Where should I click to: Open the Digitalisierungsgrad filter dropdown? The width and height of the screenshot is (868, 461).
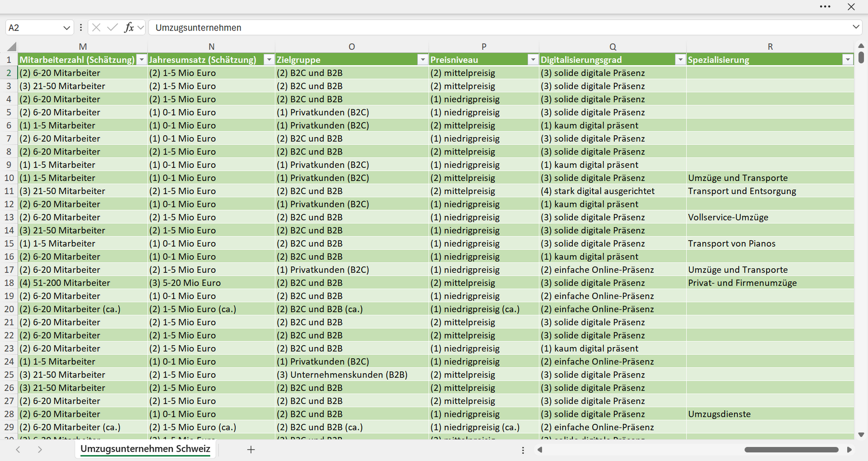[x=680, y=59]
